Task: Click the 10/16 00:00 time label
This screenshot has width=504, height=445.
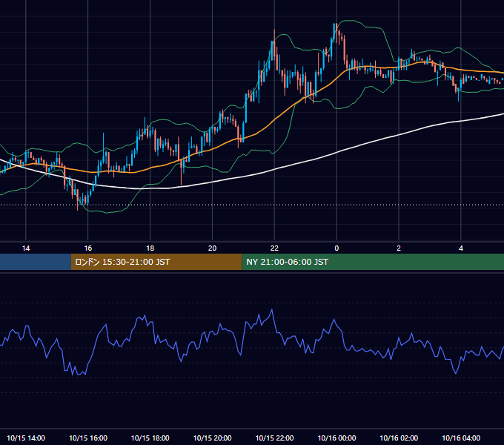Action: [336, 438]
